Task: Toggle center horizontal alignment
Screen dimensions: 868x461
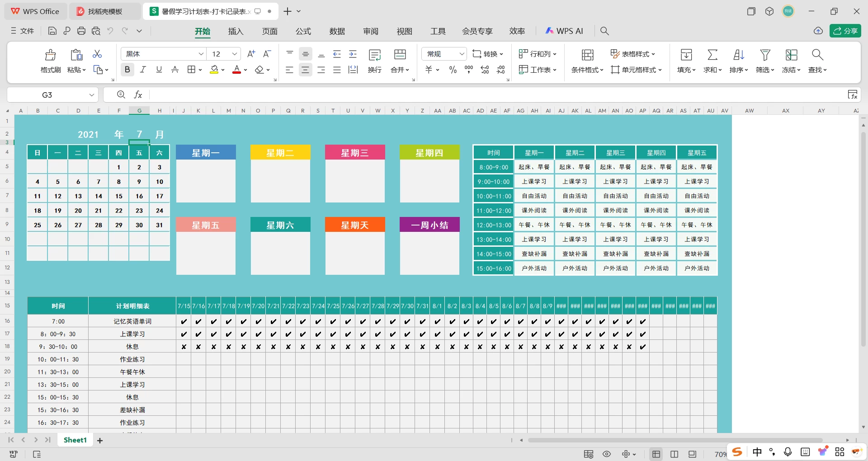Action: pos(306,70)
